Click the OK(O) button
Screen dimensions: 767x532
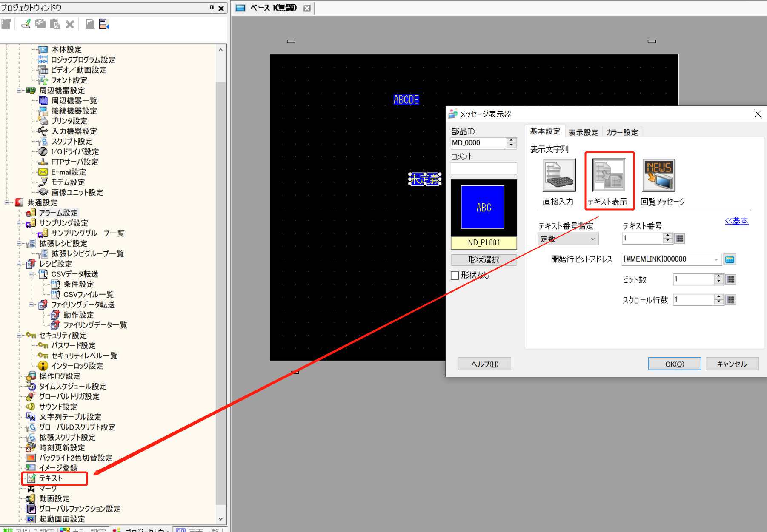[x=674, y=364]
